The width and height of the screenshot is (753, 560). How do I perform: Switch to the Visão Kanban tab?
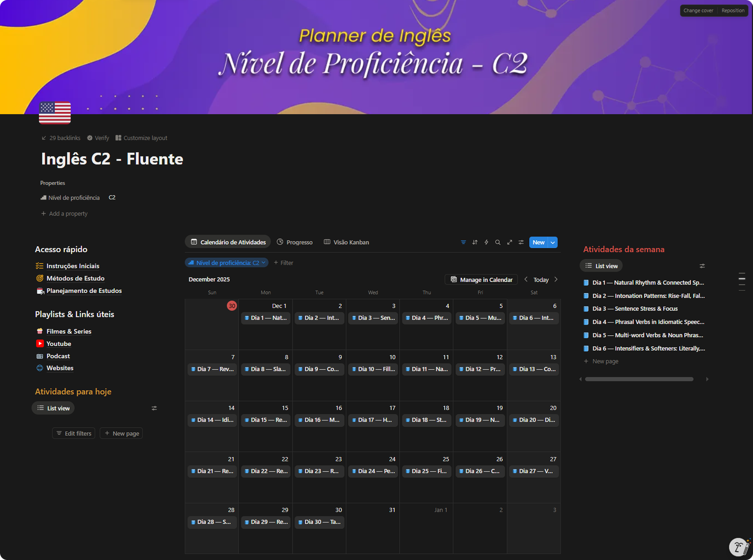click(x=347, y=242)
